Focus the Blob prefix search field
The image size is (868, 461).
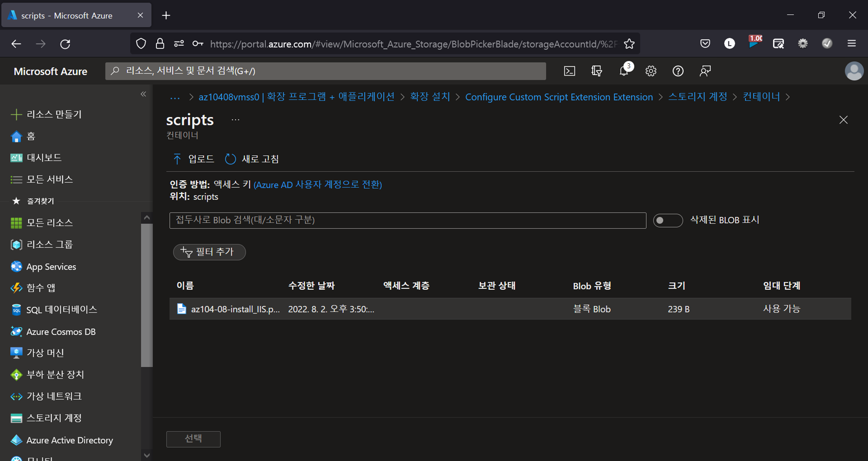point(408,220)
